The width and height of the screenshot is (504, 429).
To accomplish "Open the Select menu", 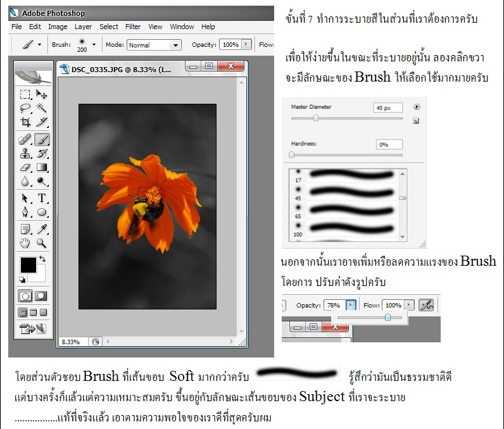I will [x=109, y=27].
